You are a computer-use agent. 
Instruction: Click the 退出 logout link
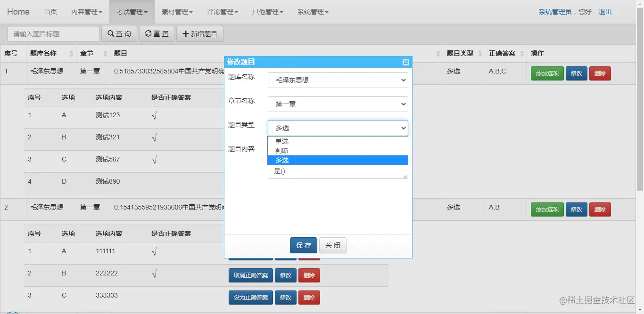tap(605, 12)
